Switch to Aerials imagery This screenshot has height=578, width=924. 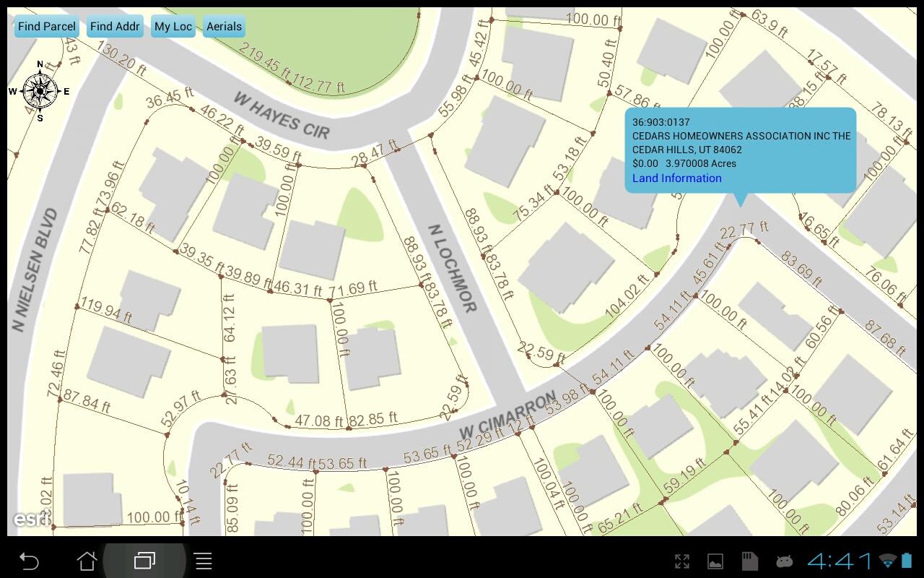tap(225, 27)
